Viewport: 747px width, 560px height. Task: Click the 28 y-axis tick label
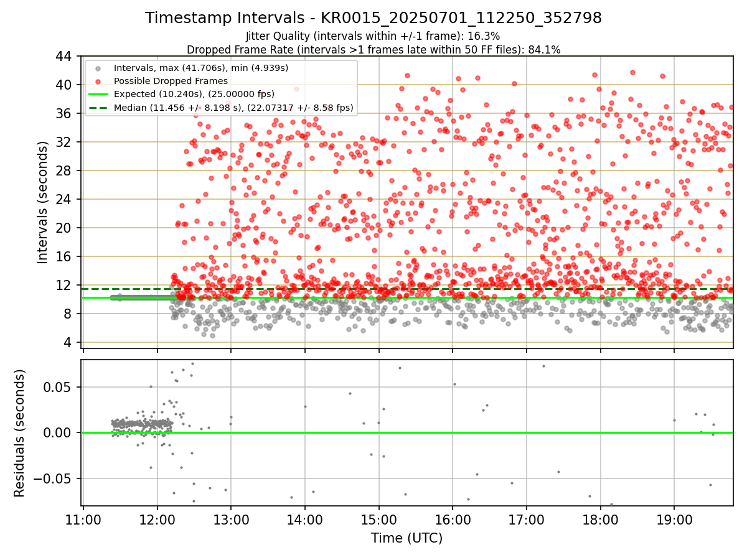click(x=65, y=170)
